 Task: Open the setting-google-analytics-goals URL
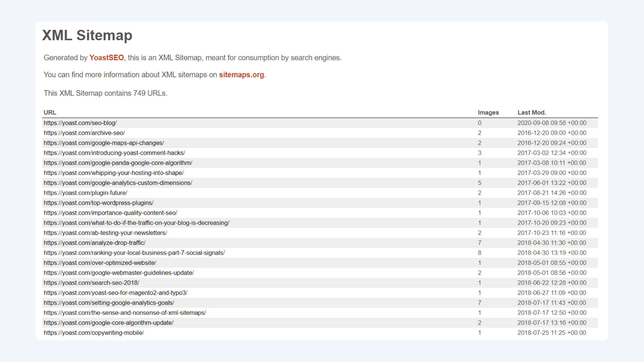109,303
